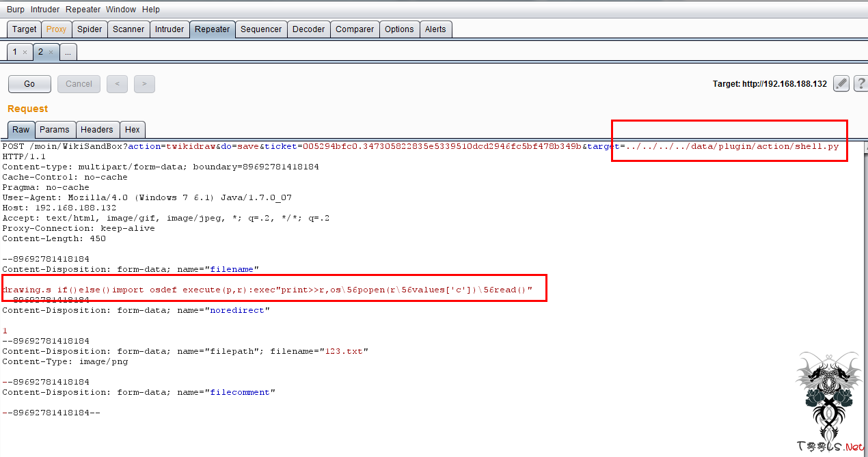Click the Host: 192.168.188.132 header
Viewport: 868px width, 457px height.
59,208
